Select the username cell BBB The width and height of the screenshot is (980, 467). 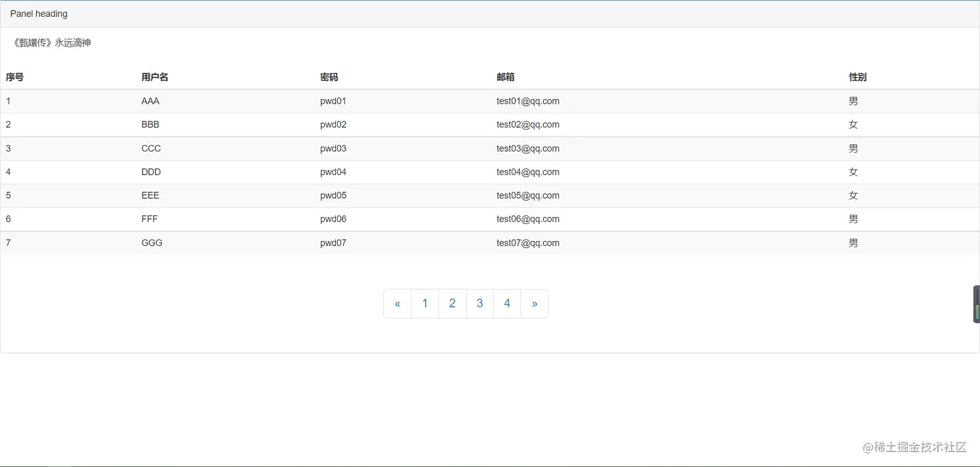[x=150, y=124]
